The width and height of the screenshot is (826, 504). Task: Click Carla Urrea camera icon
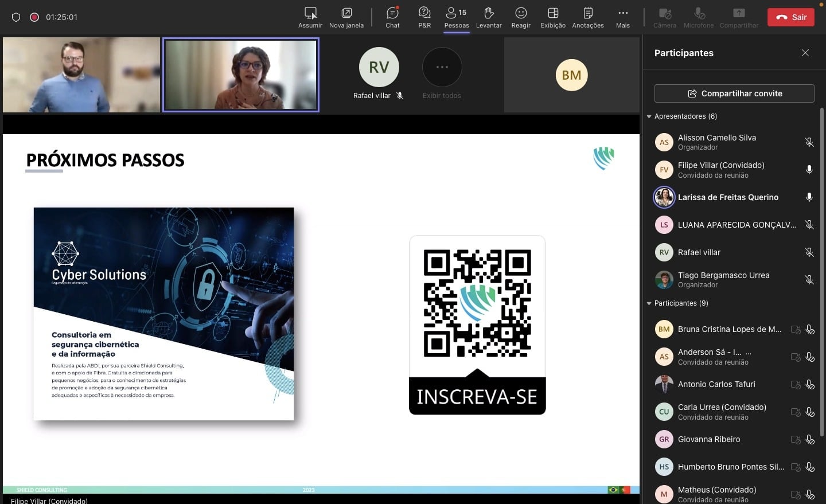pos(796,412)
